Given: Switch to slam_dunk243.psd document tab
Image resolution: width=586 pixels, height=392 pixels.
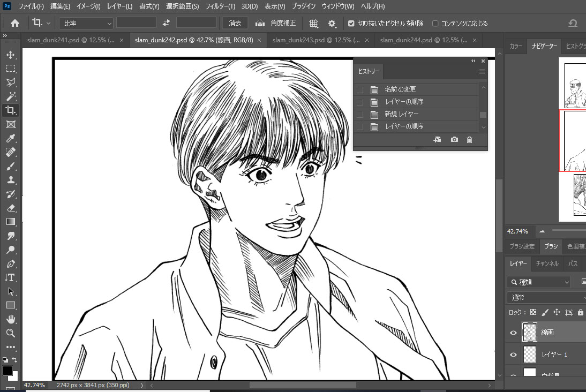Looking at the screenshot, I should 316,40.
